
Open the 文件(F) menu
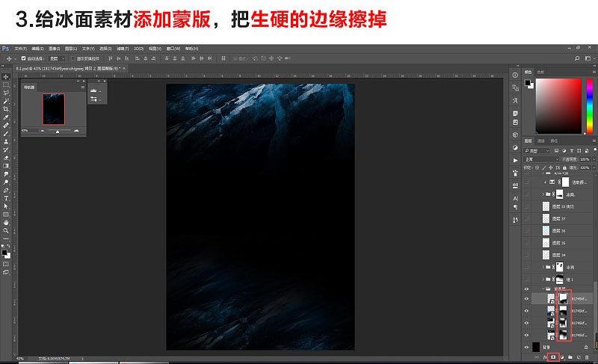tap(20, 49)
